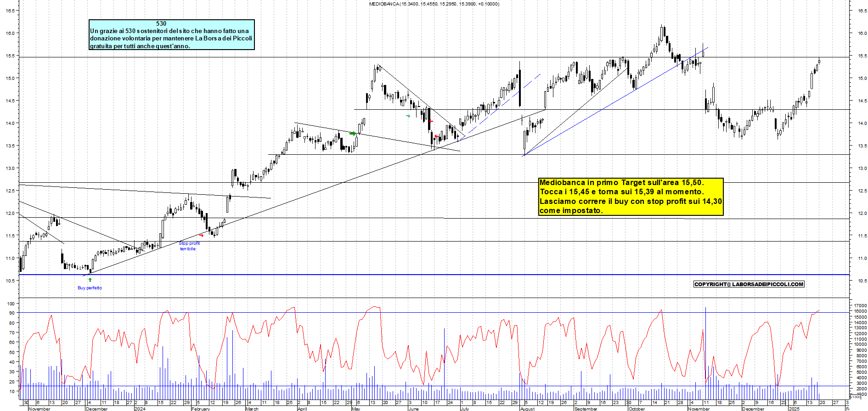The image size is (868, 411).
Task: Click the 10 label on the oscillator axis
Action: click(12, 391)
